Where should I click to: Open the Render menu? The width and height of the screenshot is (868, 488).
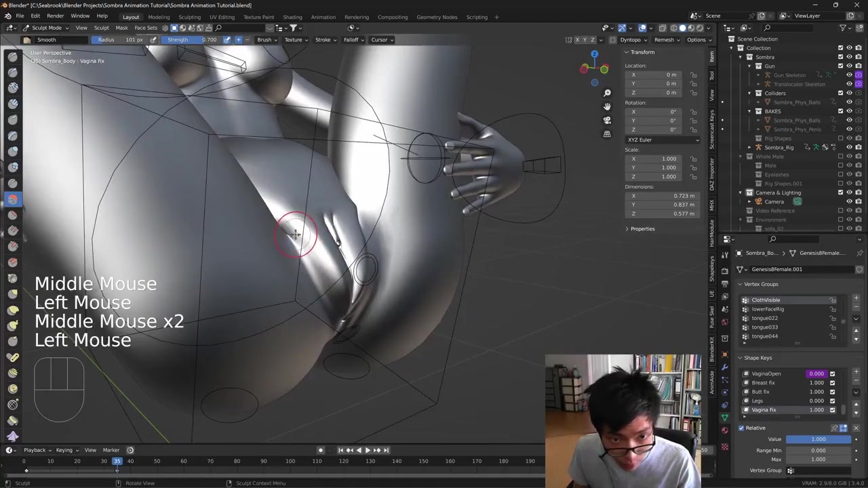coord(55,16)
